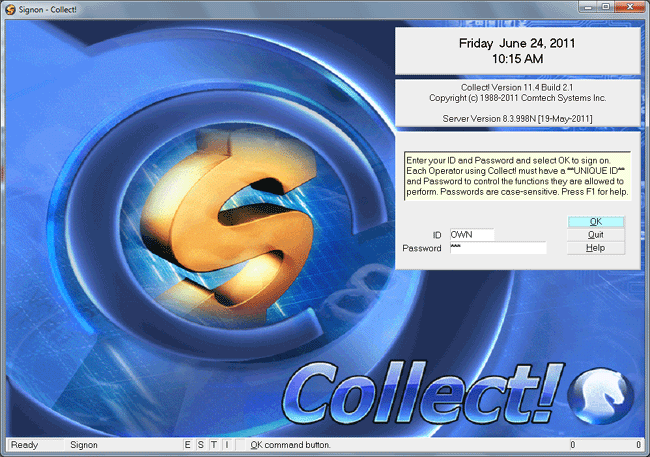Screen dimensions: 650x457
Task: Click the S indicator in status bar
Action: tap(201, 445)
